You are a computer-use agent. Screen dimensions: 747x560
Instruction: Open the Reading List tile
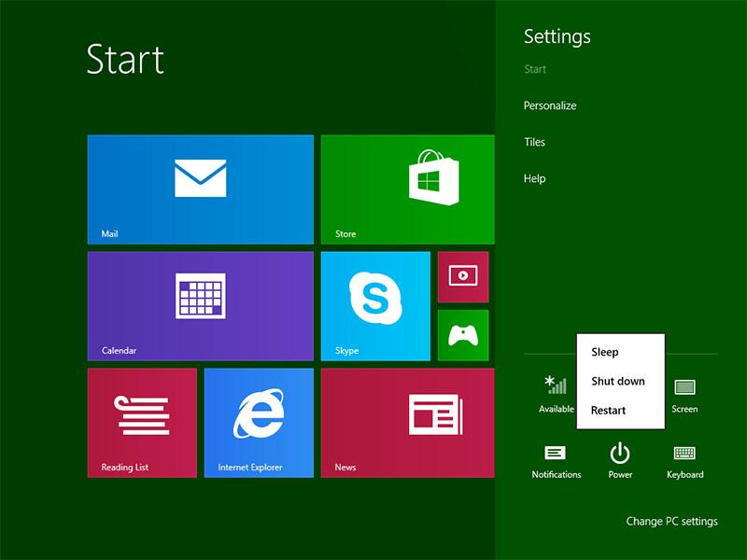coord(142,423)
